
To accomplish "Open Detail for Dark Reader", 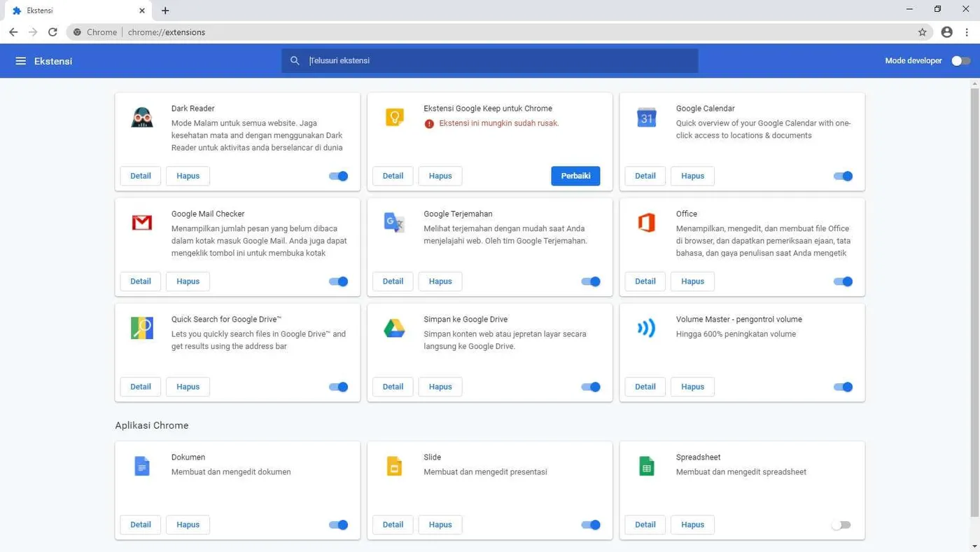I will click(x=141, y=176).
